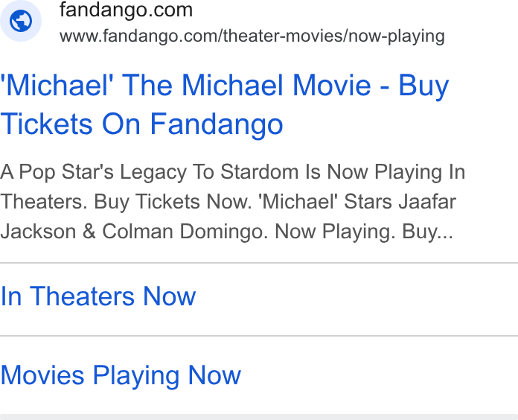Open the Movies Playing Now sitelink

click(121, 375)
